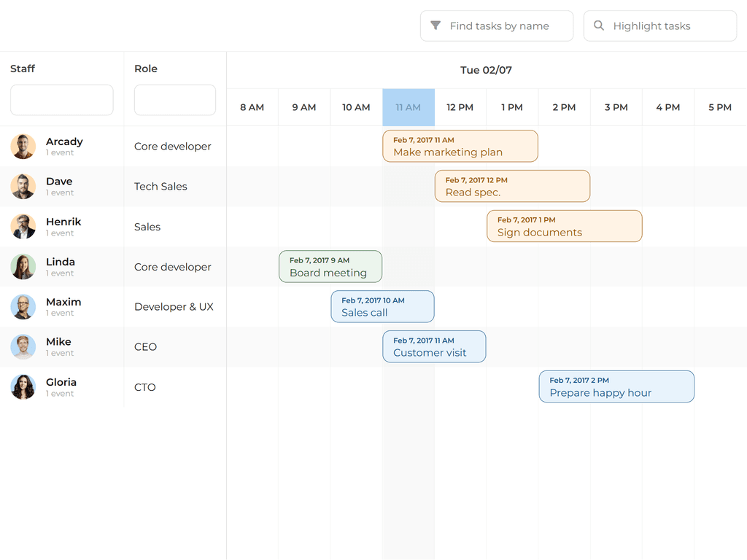Image resolution: width=747 pixels, height=560 pixels.
Task: Click Linda's avatar image
Action: [23, 267]
